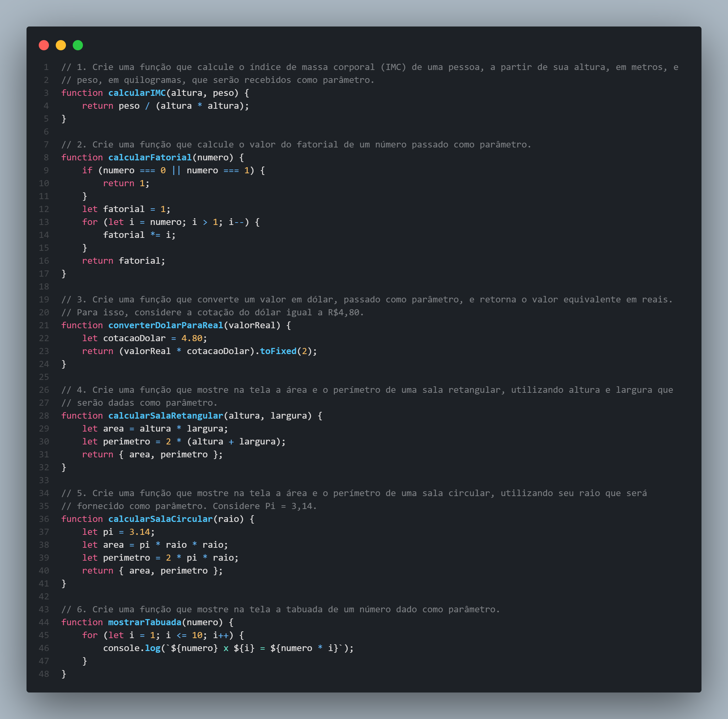Click the yellow minimize window dot
This screenshot has width=728, height=719.
(x=60, y=45)
